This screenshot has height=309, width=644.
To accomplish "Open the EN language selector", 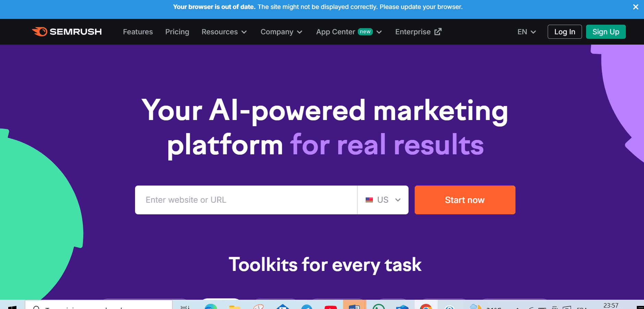I will 526,32.
